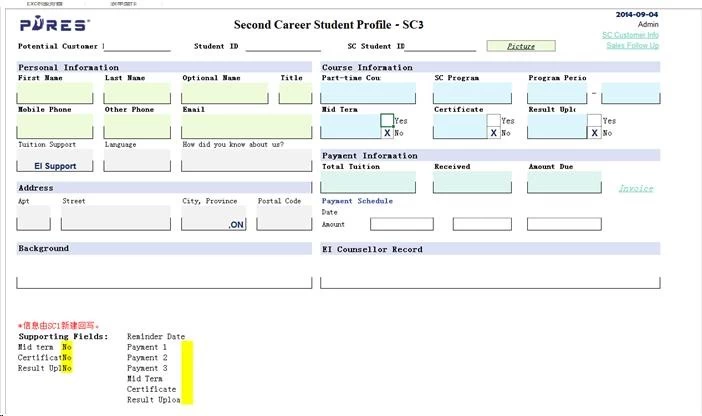Toggle the Mid Term No checkbox
This screenshot has height=416, width=702.
click(x=387, y=132)
